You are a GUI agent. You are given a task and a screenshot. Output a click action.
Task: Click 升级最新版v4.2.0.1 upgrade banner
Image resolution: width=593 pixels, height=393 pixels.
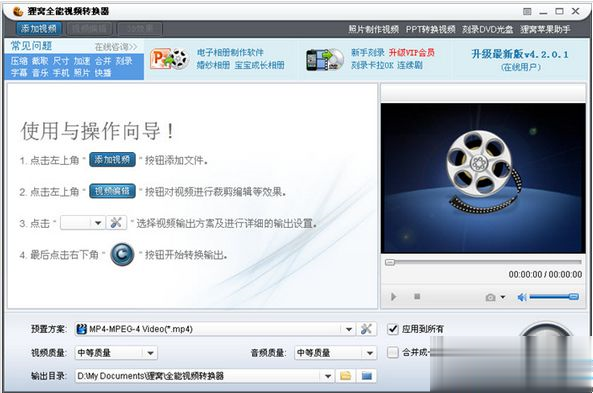tap(520, 55)
